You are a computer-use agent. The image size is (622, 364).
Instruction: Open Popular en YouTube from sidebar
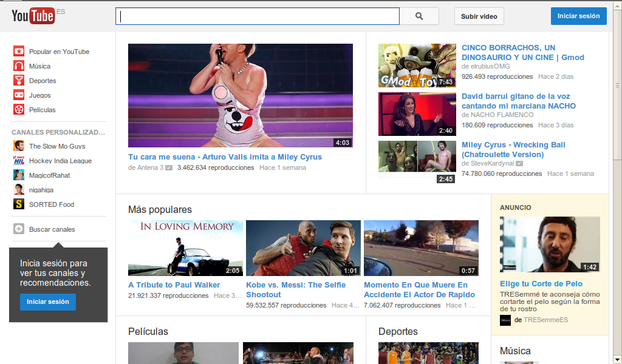point(20,52)
